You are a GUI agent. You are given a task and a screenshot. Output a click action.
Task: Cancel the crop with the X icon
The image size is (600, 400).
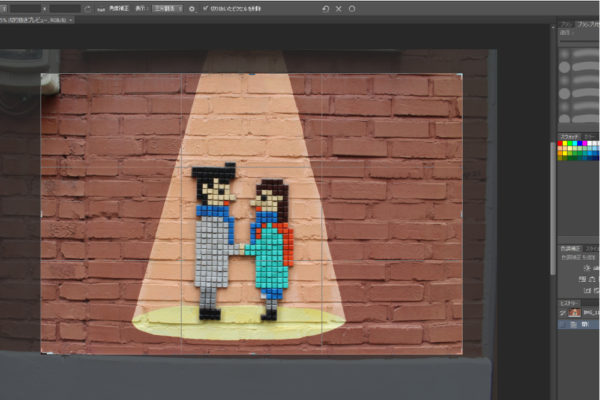click(339, 8)
